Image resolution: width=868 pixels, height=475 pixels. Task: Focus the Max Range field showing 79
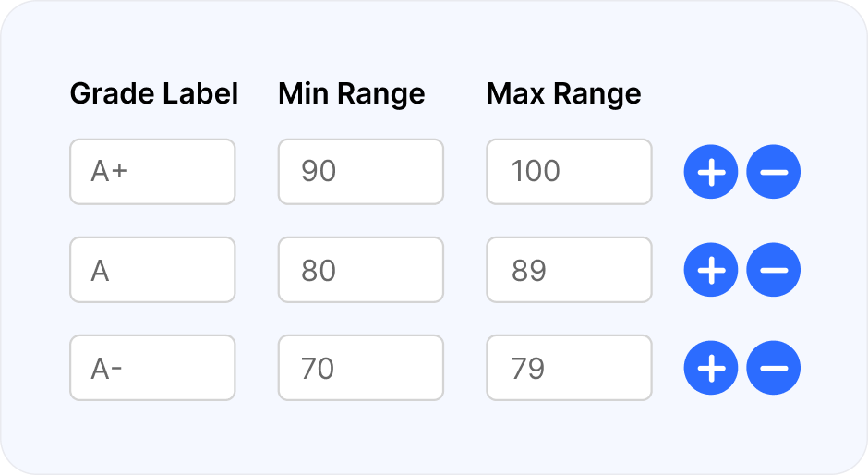pyautogui.click(x=569, y=368)
